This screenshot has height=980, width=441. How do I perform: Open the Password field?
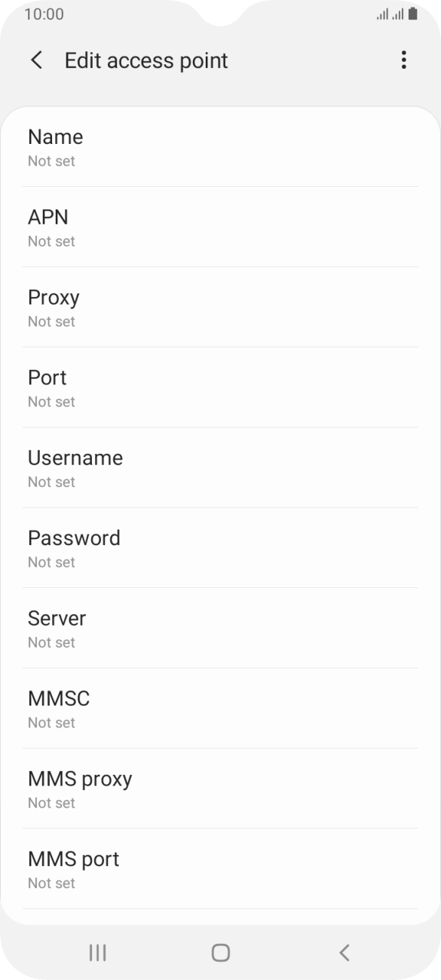click(220, 547)
